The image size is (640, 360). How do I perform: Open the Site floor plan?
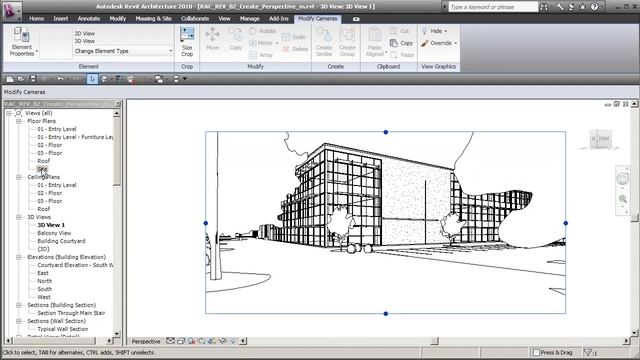42,169
